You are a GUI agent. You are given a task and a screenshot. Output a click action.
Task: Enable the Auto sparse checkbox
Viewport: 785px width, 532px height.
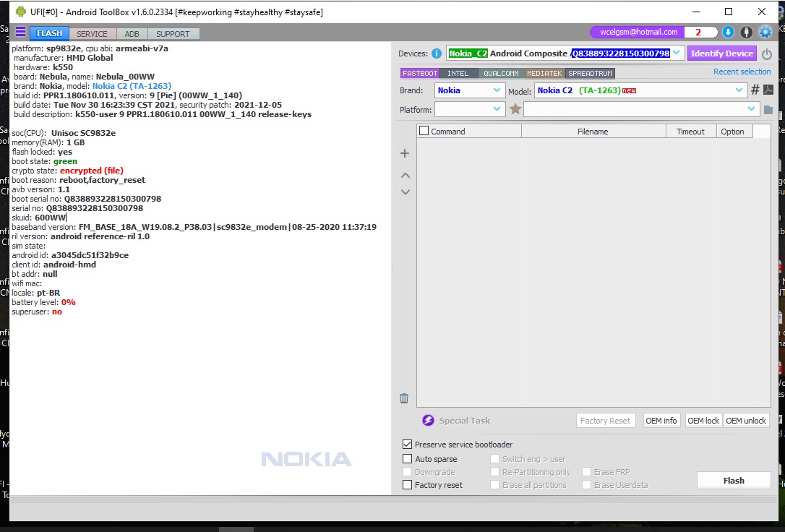[408, 459]
